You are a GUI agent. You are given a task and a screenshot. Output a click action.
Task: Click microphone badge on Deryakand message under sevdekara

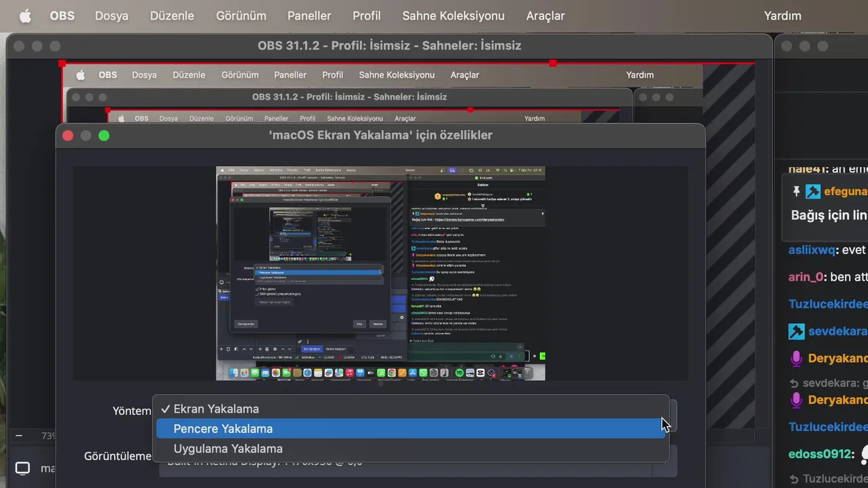click(x=796, y=359)
